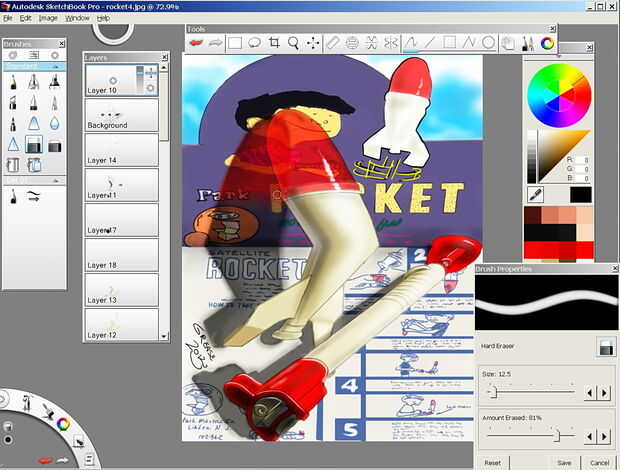This screenshot has height=470, width=620.
Task: Open the Layers window icon in Tools bar
Action: (x=508, y=43)
